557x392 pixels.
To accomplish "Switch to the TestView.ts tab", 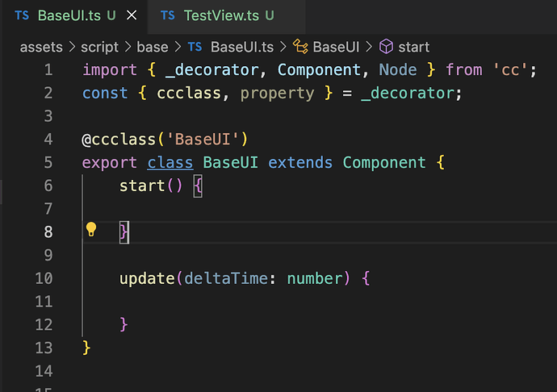I will click(228, 16).
